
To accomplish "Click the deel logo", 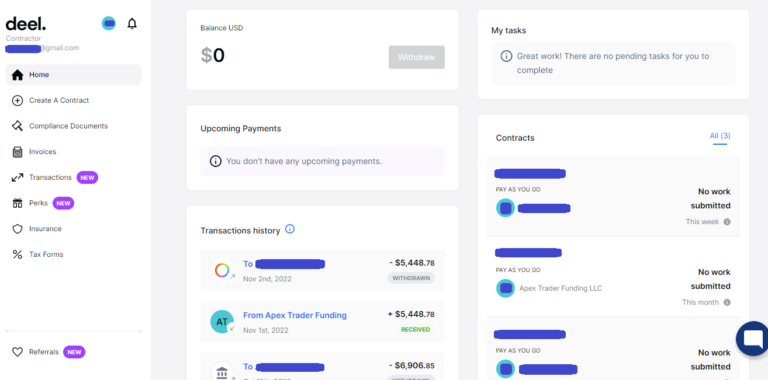I will point(25,23).
